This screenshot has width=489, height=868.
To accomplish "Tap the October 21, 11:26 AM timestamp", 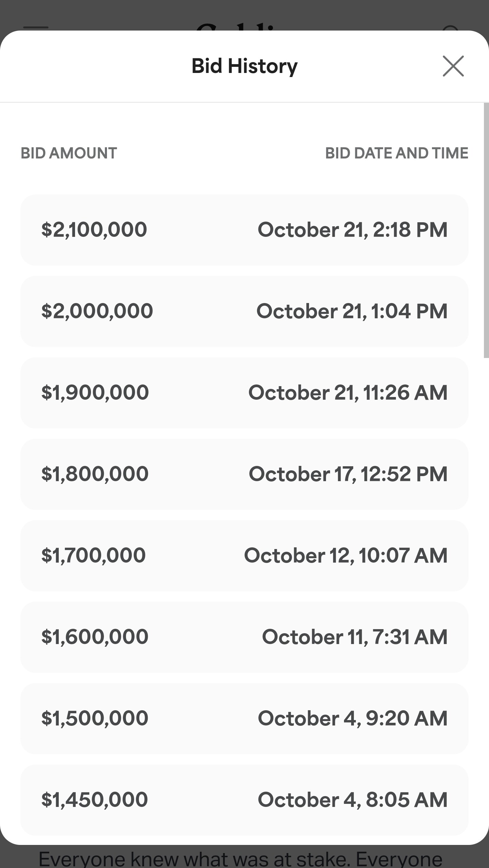I will coord(348,393).
